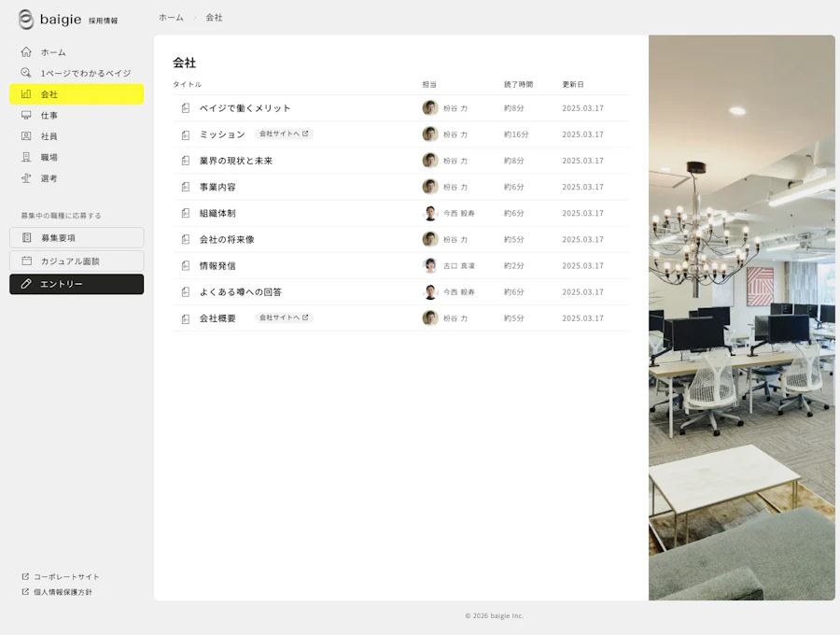Click the document icon in 事業内容 row
This screenshot has width=840, height=635.
pos(186,187)
